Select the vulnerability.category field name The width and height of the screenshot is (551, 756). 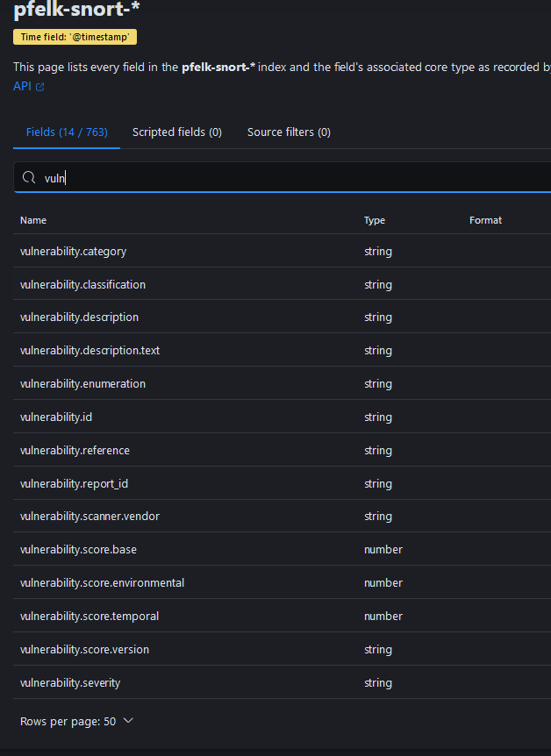point(74,251)
